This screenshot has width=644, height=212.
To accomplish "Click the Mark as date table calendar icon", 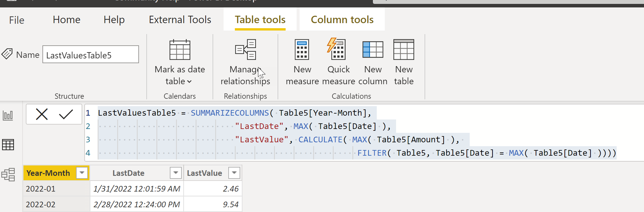I will 180,50.
